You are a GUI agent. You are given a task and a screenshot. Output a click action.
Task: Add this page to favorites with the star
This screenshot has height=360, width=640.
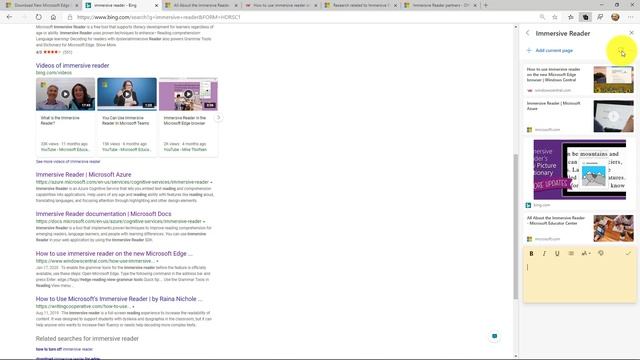tap(555, 17)
